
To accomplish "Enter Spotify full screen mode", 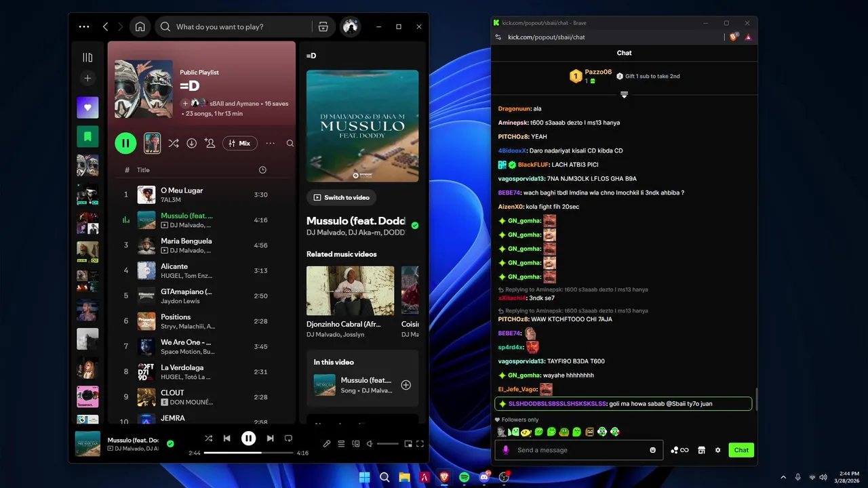I will pyautogui.click(x=420, y=444).
